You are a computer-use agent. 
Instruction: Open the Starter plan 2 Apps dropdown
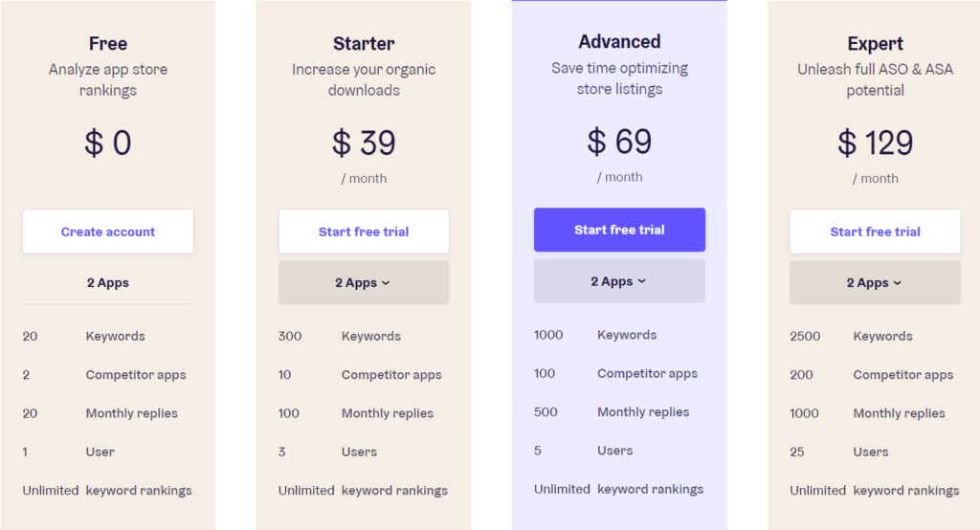pos(364,282)
